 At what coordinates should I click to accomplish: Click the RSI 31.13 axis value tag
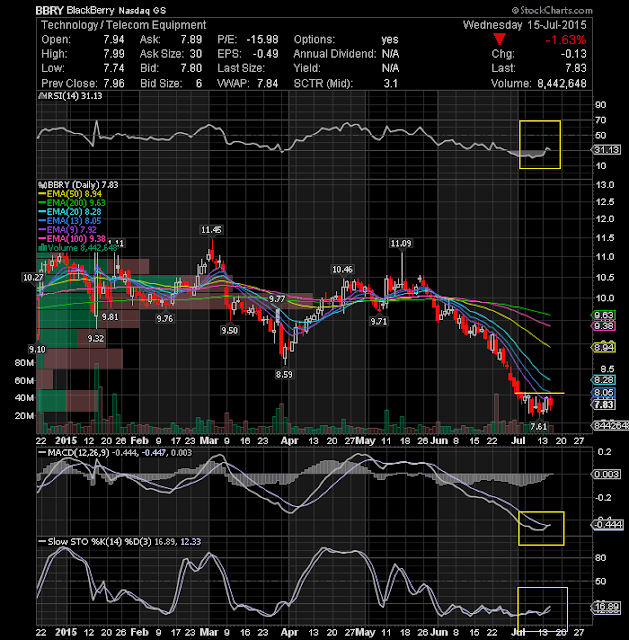click(x=607, y=150)
